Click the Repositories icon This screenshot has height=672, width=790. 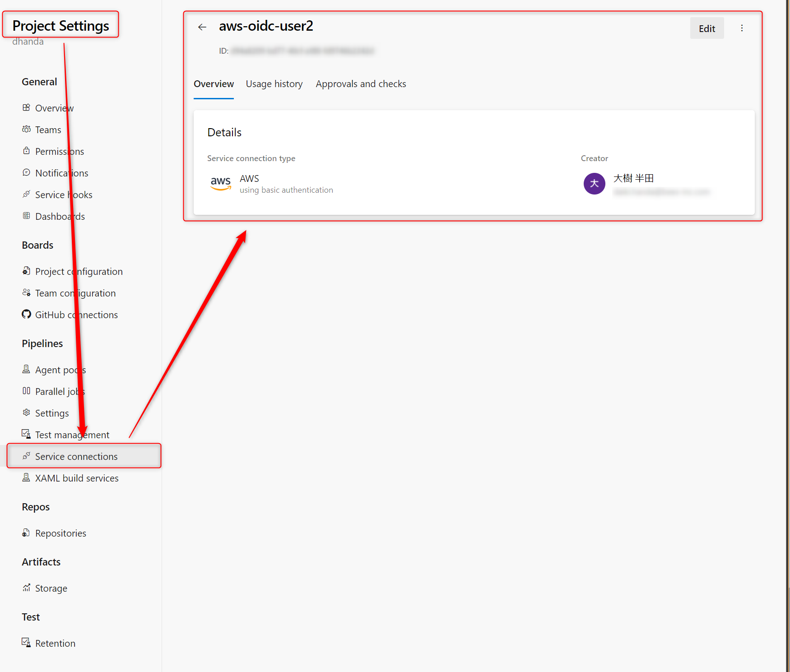tap(27, 533)
